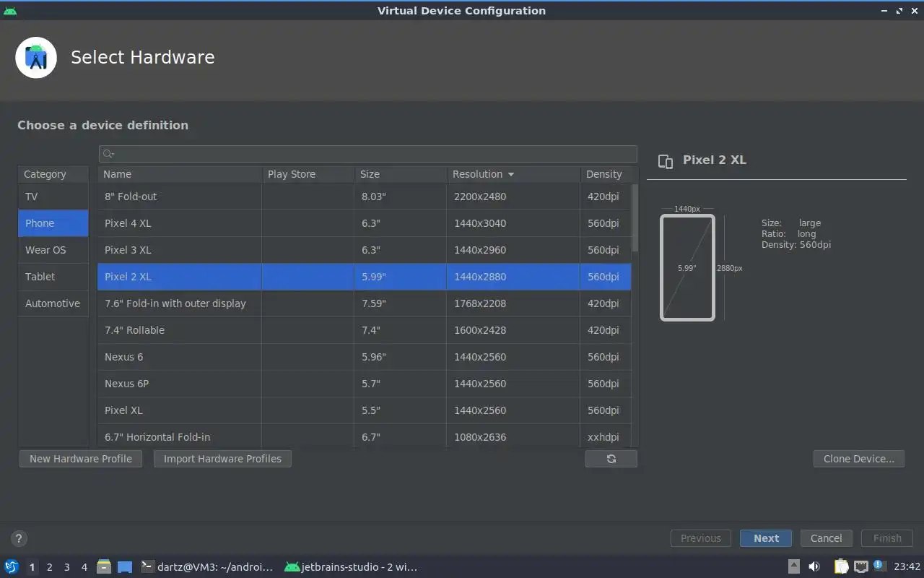This screenshot has height=578, width=924.
Task: Sort by the Size column header
Action: (x=400, y=174)
